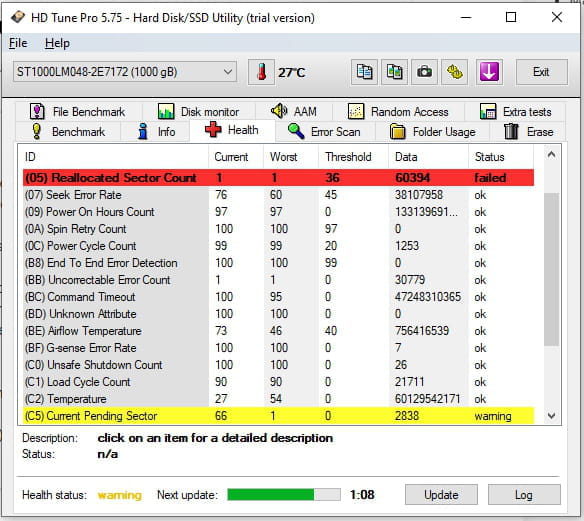
Task: Click the data value 47248310365
Action: (428, 297)
